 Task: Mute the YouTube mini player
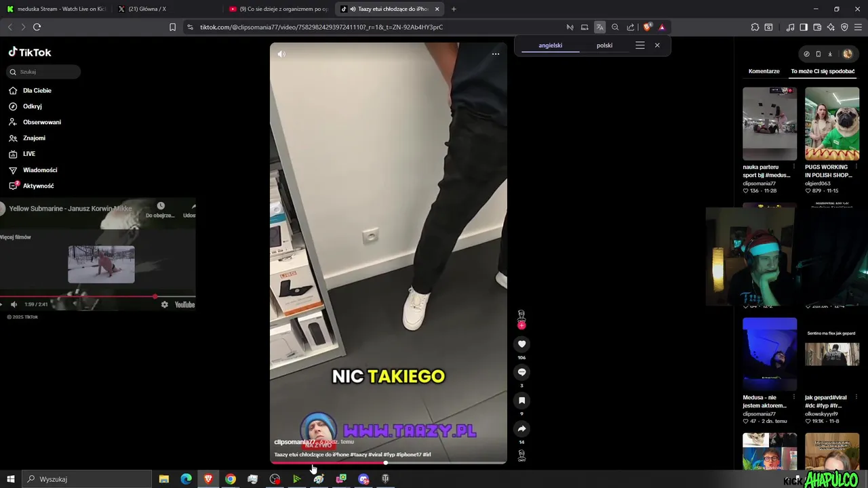point(14,305)
